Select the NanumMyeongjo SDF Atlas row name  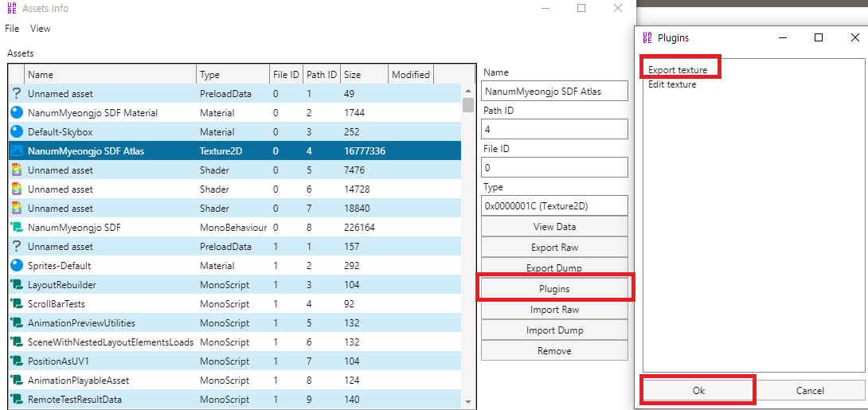86,151
